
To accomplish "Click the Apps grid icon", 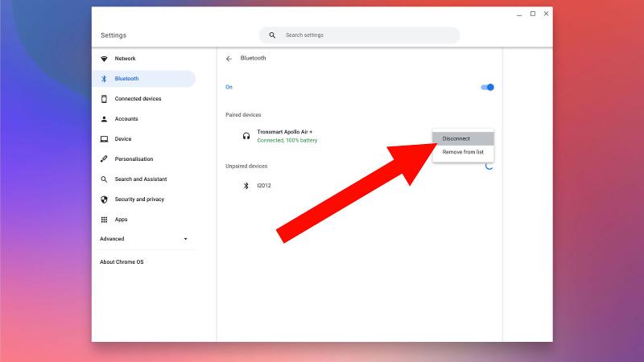I will (105, 220).
